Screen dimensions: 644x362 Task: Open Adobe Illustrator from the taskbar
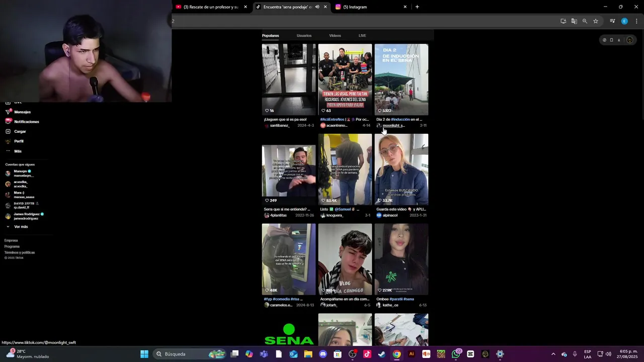[412, 354]
